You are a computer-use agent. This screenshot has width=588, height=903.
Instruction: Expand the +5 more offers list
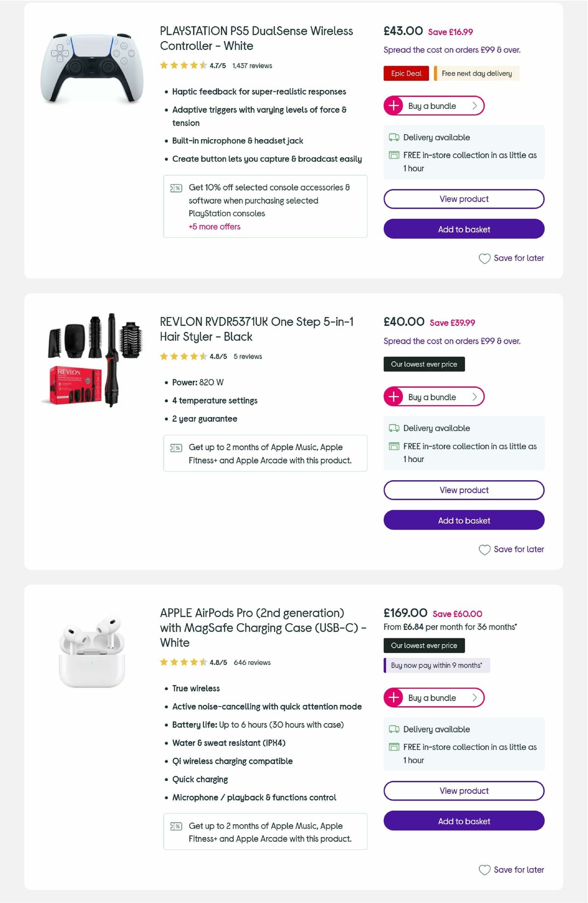click(214, 226)
